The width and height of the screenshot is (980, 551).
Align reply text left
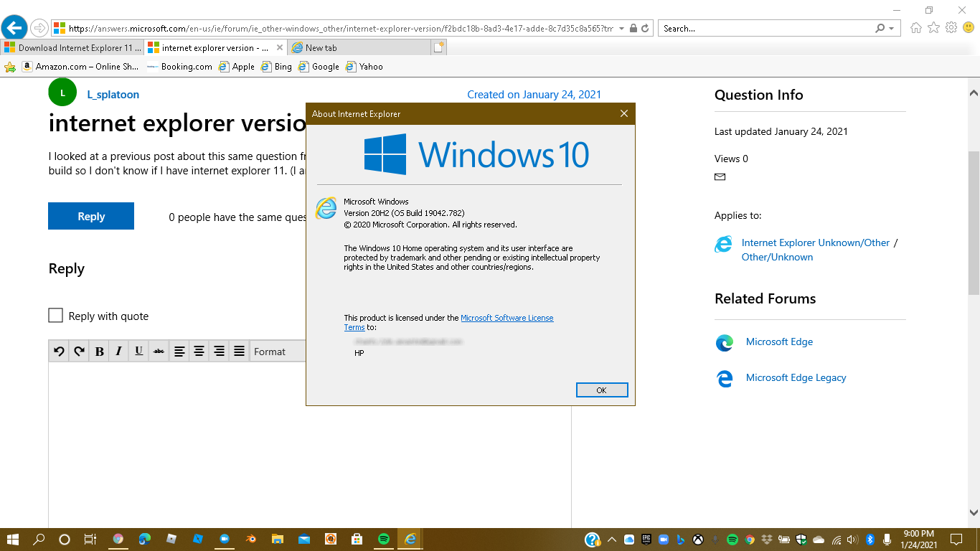pos(179,352)
